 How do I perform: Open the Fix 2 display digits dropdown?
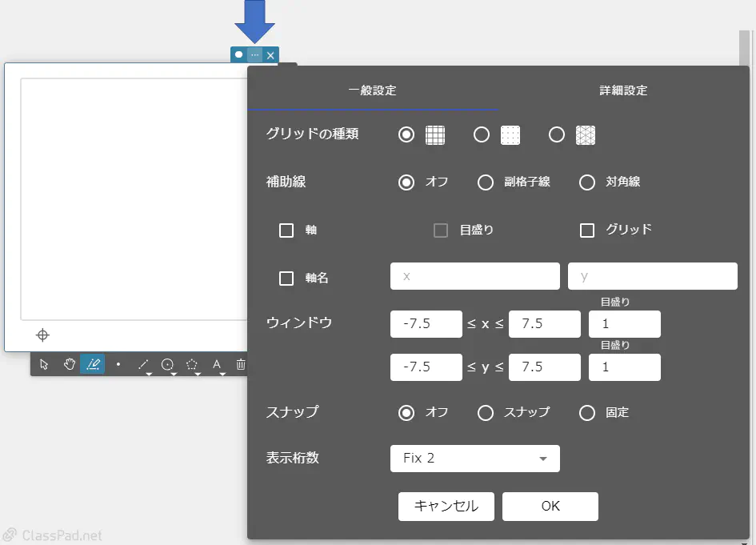click(474, 459)
